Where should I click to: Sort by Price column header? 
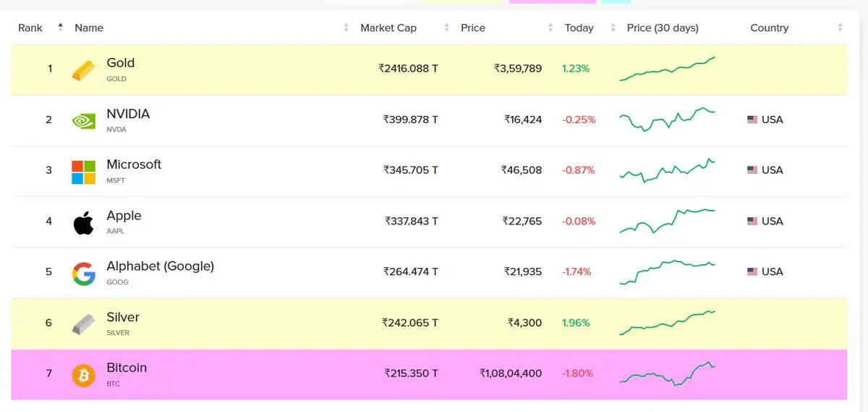click(473, 28)
